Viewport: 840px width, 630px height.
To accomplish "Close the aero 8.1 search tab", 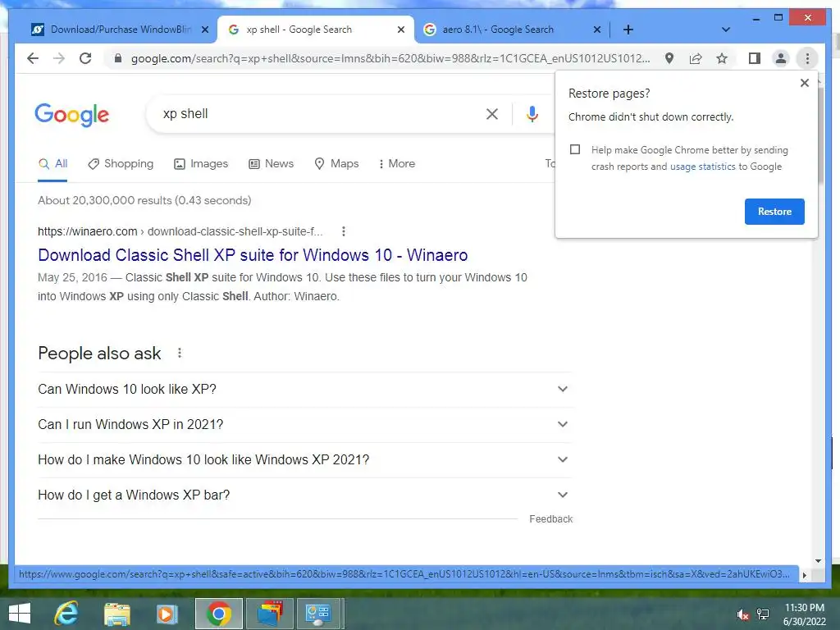I will [597, 30].
